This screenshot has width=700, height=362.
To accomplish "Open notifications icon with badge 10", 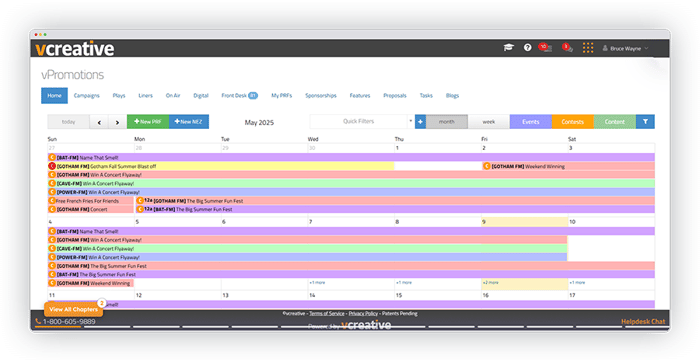I will tap(545, 47).
